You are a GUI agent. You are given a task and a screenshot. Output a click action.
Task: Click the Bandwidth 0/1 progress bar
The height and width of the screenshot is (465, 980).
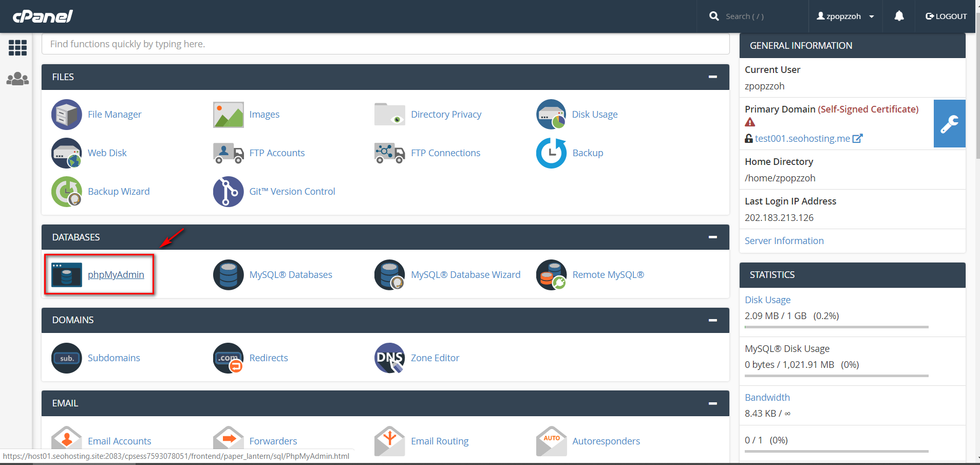[836, 451]
